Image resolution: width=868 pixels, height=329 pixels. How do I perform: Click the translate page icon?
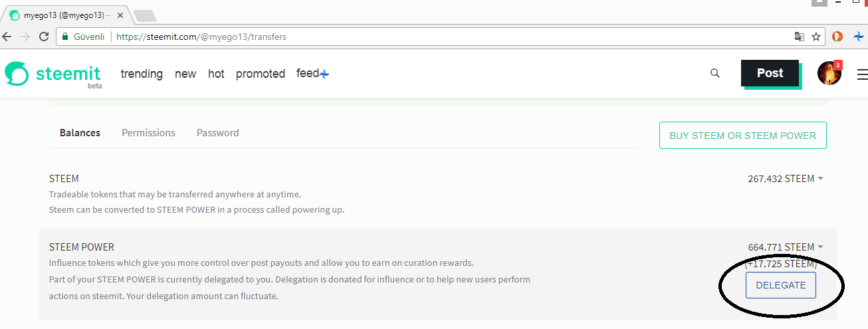coord(800,37)
